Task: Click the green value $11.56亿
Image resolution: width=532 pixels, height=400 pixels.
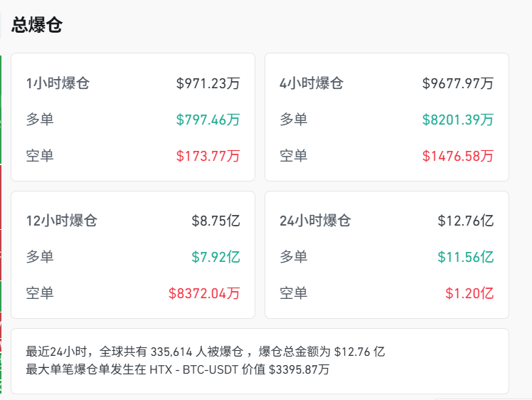Action: (x=465, y=257)
